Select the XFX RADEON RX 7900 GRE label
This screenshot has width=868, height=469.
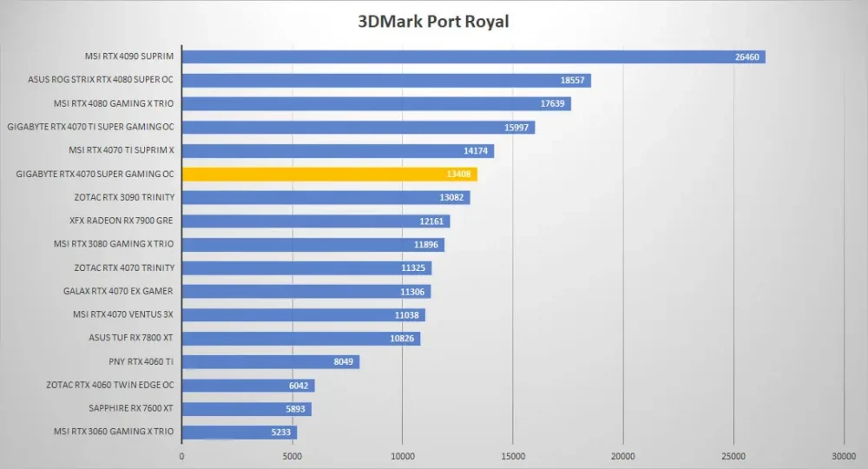pos(122,221)
